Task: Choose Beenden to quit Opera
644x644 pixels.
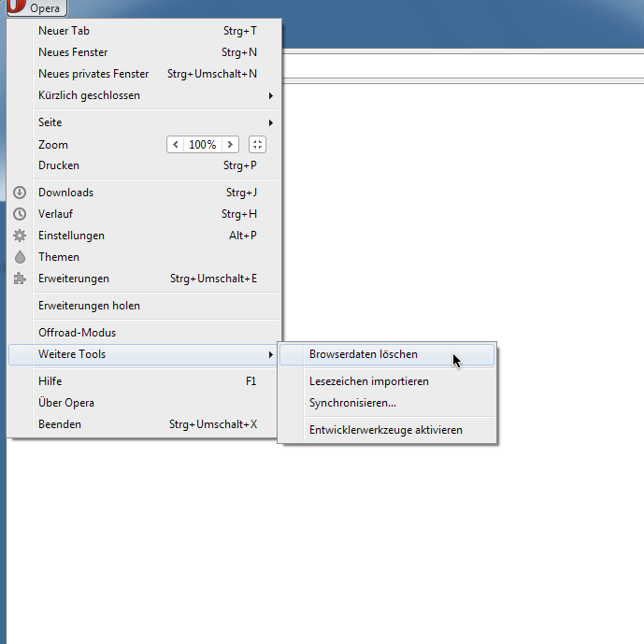Action: click(x=145, y=424)
